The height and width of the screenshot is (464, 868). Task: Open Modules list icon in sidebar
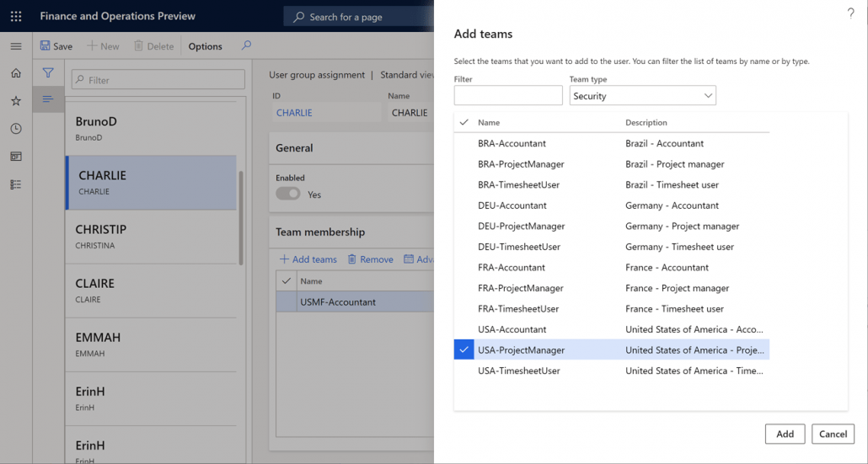point(16,184)
